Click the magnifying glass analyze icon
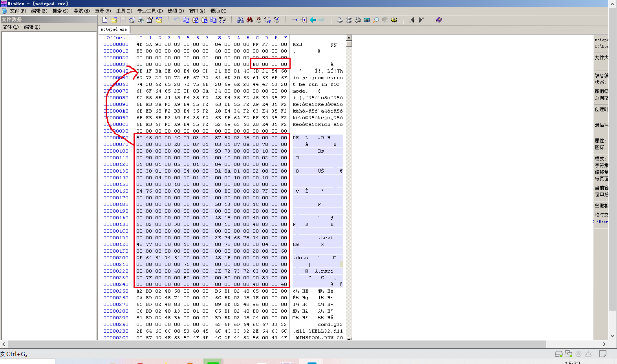This screenshot has height=364, width=617. (x=376, y=20)
